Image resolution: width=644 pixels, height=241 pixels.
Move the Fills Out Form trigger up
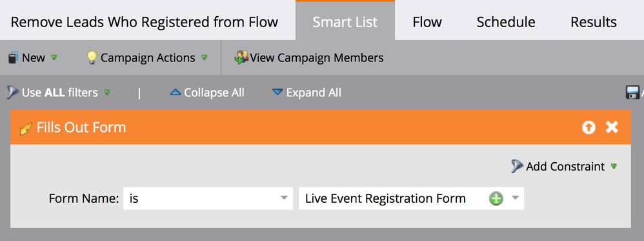[589, 127]
